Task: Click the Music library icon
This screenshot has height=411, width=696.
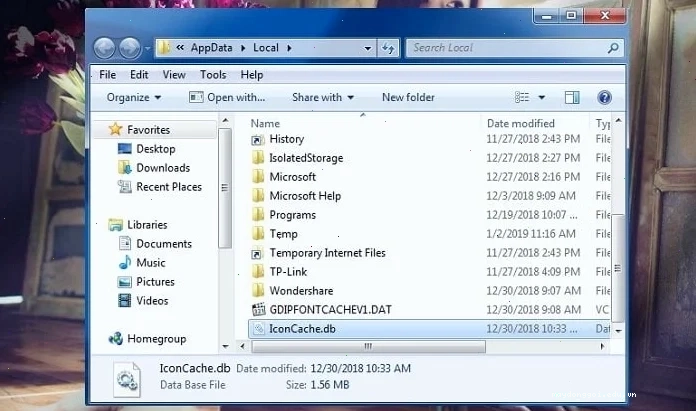Action: [x=125, y=262]
